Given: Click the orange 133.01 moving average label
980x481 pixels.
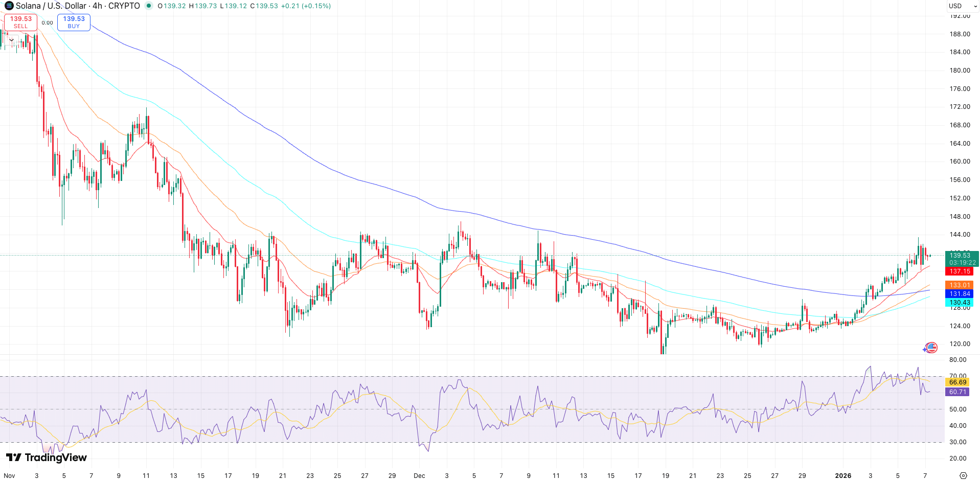Looking at the screenshot, I should tap(959, 285).
